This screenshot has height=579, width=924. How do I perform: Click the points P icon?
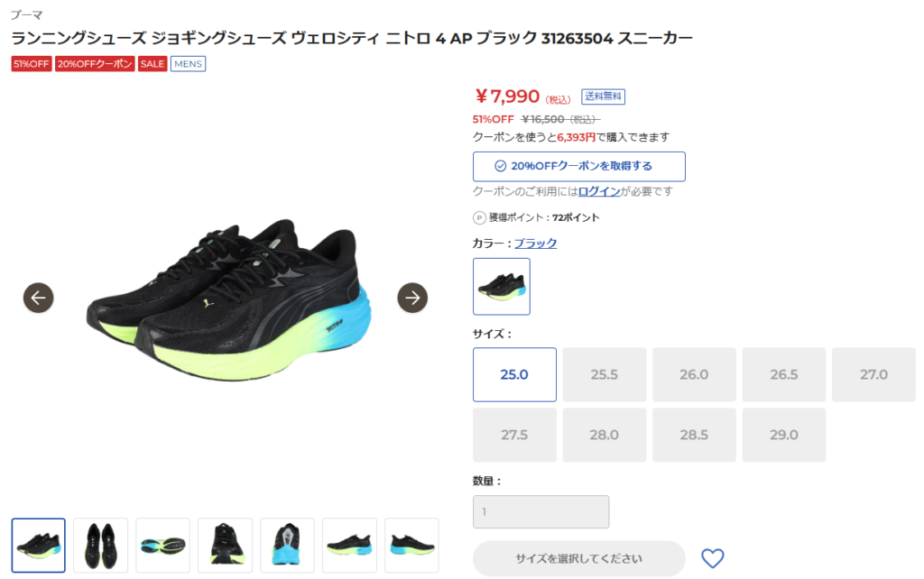pyautogui.click(x=479, y=218)
